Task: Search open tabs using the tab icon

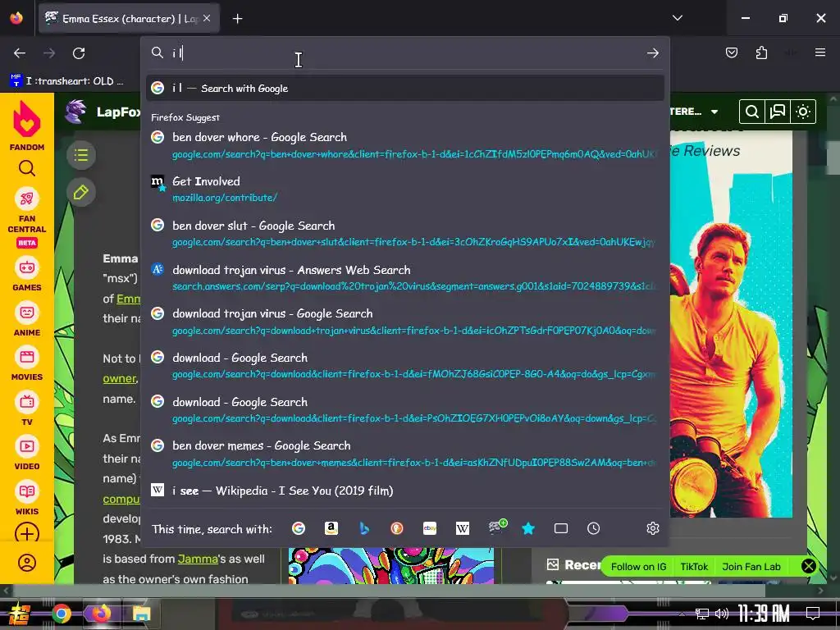Action: click(561, 529)
